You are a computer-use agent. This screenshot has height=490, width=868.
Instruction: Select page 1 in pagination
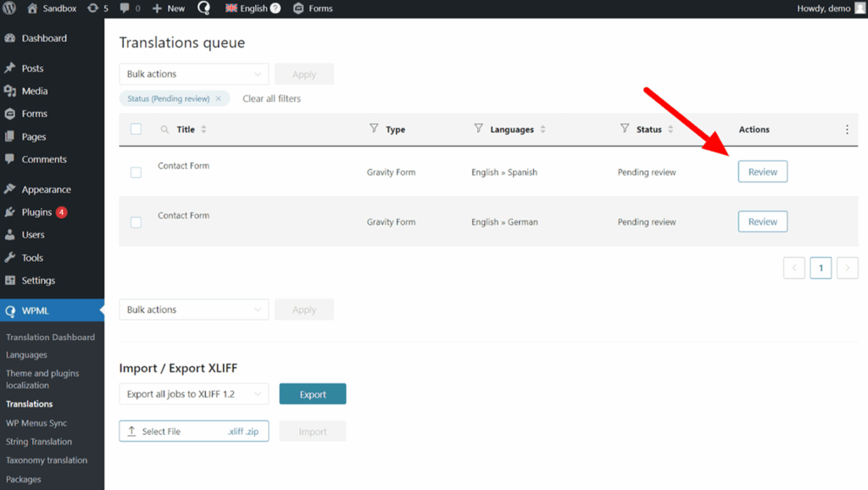[x=821, y=268]
